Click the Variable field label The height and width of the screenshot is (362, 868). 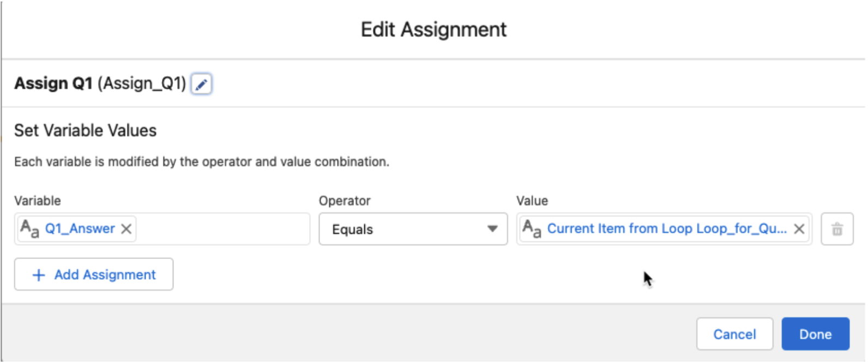[x=38, y=201]
